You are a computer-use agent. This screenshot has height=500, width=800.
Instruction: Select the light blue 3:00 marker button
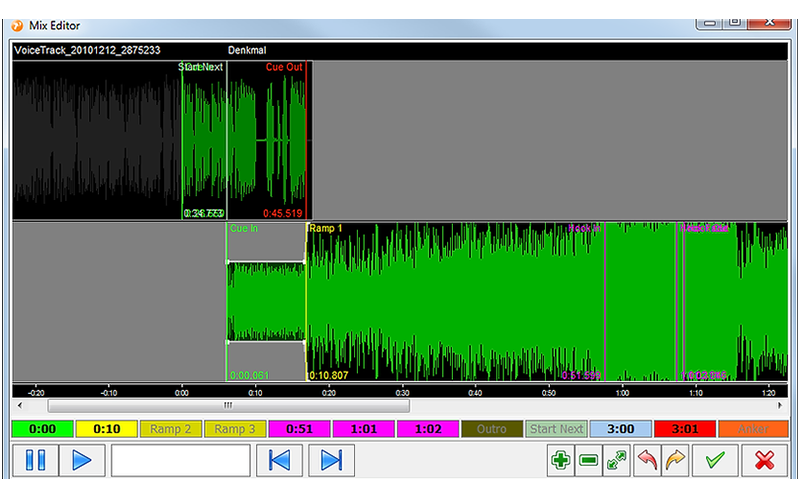(x=621, y=429)
